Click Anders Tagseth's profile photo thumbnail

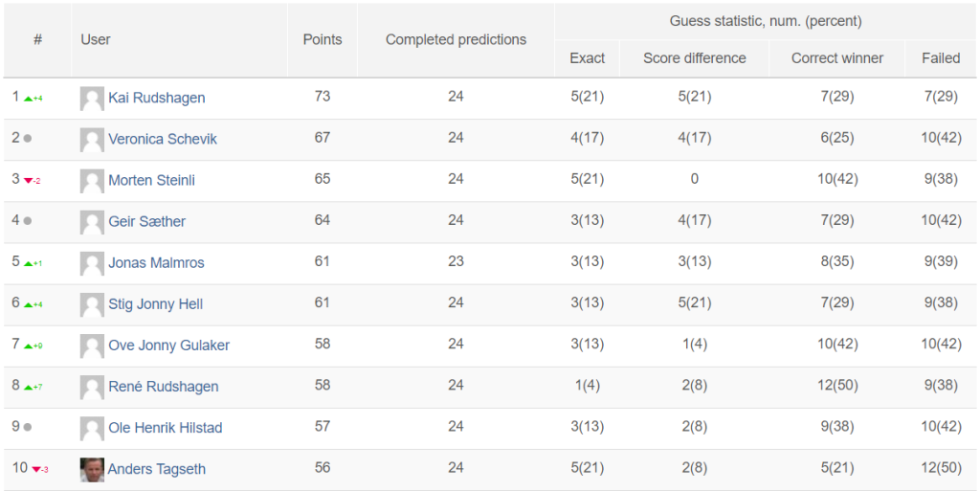[x=92, y=470]
